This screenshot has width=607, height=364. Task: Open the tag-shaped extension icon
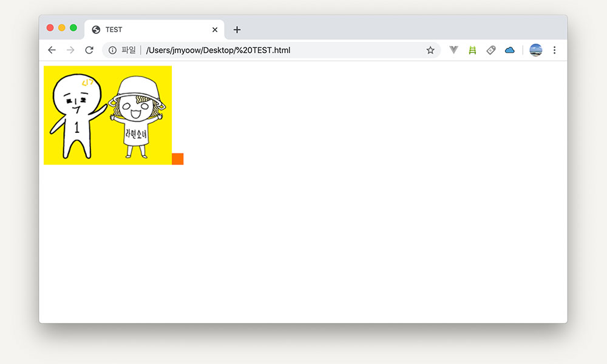coord(491,50)
